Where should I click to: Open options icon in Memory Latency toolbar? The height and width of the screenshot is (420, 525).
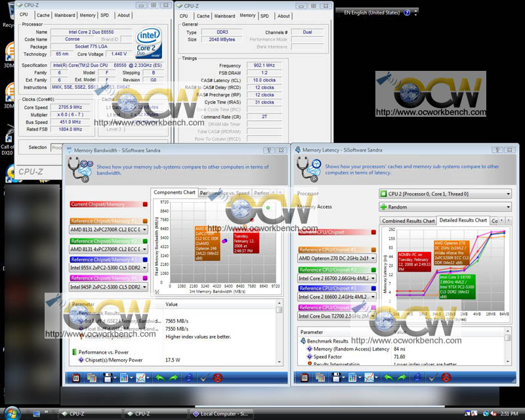coord(304,378)
